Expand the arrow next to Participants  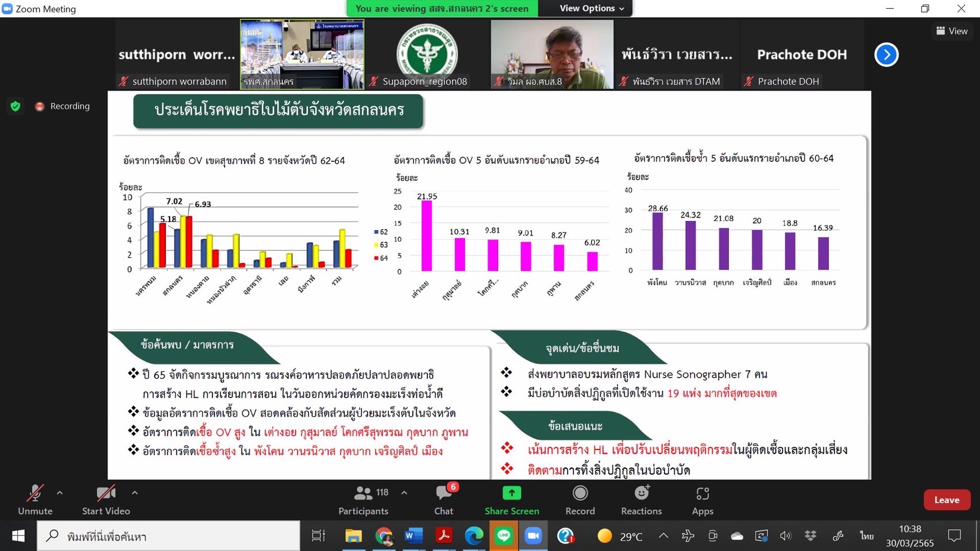pos(404,492)
